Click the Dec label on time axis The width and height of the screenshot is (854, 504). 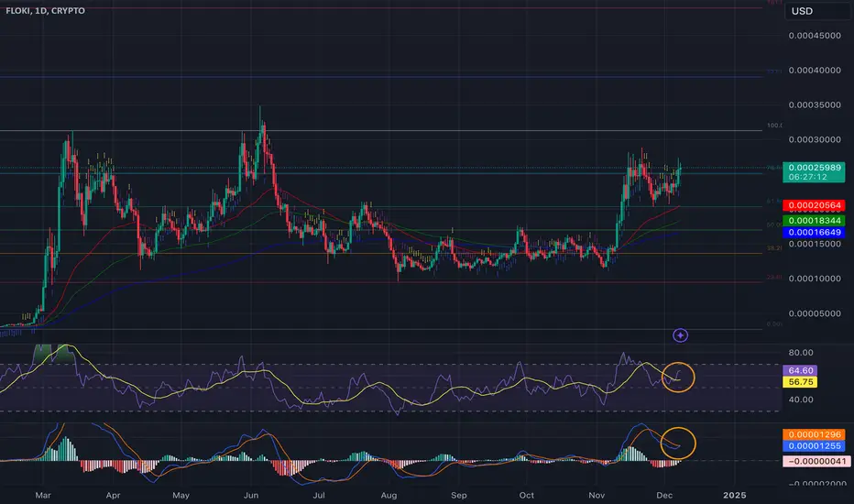pos(664,495)
